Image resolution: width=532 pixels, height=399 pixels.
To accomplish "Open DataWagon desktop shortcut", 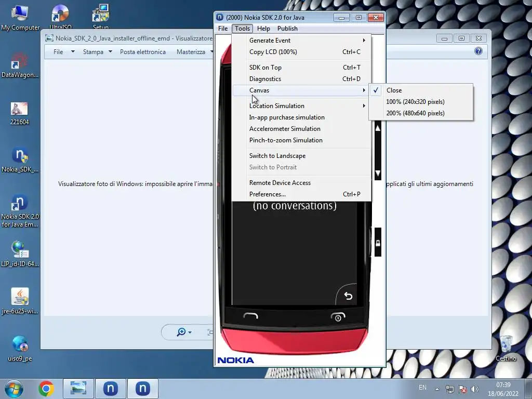I will pos(20,65).
